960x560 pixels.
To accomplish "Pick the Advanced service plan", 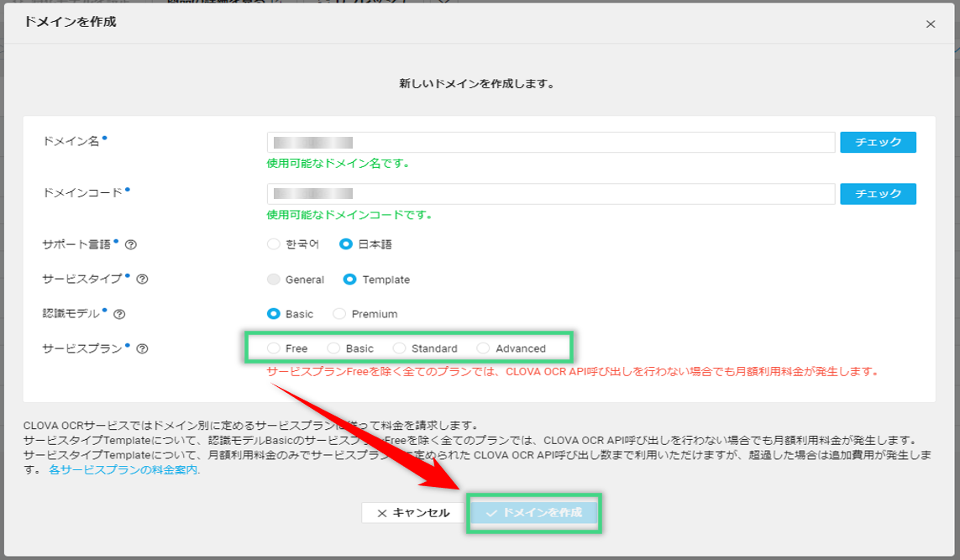I will point(483,348).
